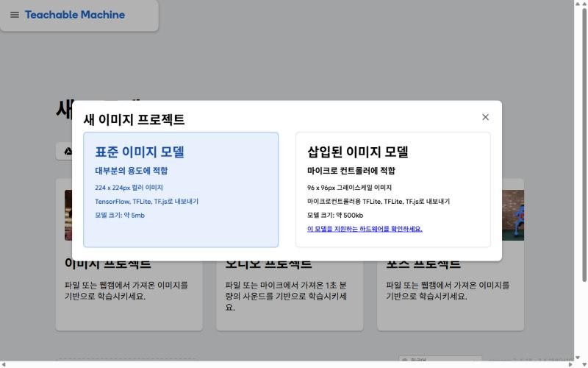Click the horizontal scrollbar left arrow

[x=3, y=364]
